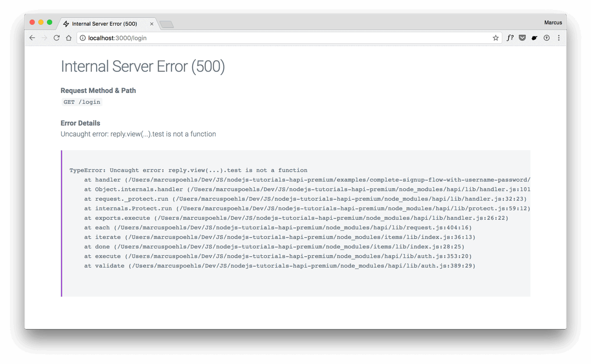This screenshot has width=591, height=364.
Task: Click the 'at iterate' index.js stack line
Action: point(279,237)
